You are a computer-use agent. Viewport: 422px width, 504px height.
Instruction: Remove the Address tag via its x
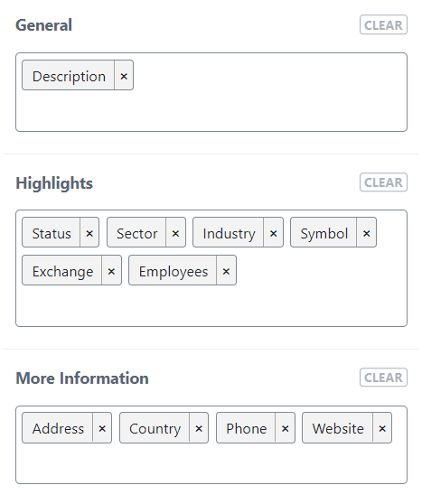coord(102,428)
